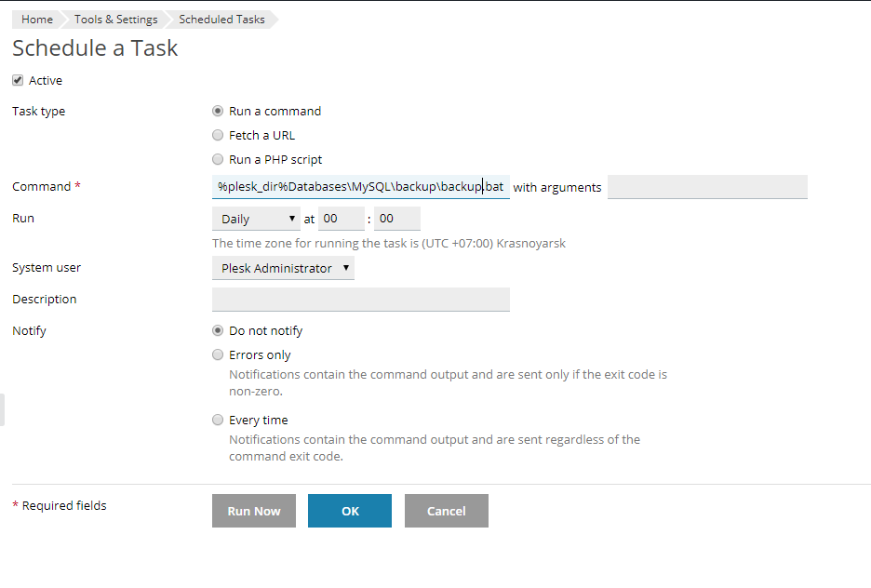Return to the Scheduled Tasks breadcrumb
The height and width of the screenshot is (588, 871).
(221, 20)
